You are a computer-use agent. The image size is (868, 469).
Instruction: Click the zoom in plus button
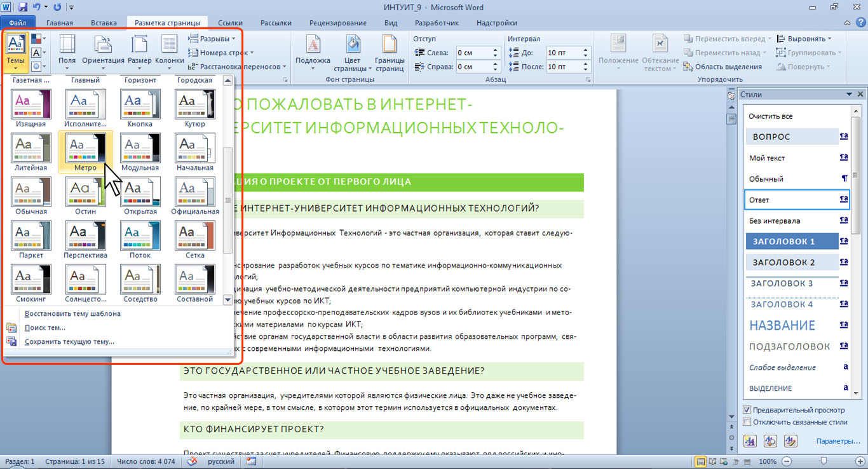tap(859, 461)
